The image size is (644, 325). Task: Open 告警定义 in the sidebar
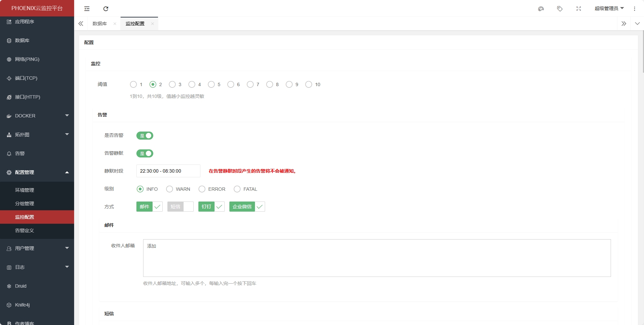click(x=37, y=230)
